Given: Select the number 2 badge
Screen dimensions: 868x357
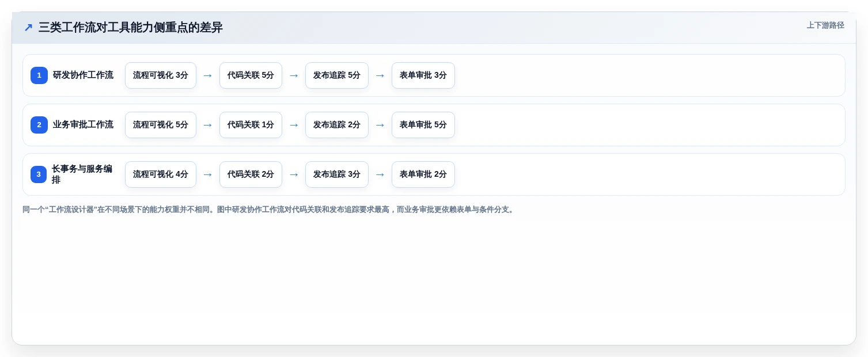Looking at the screenshot, I should tap(39, 125).
